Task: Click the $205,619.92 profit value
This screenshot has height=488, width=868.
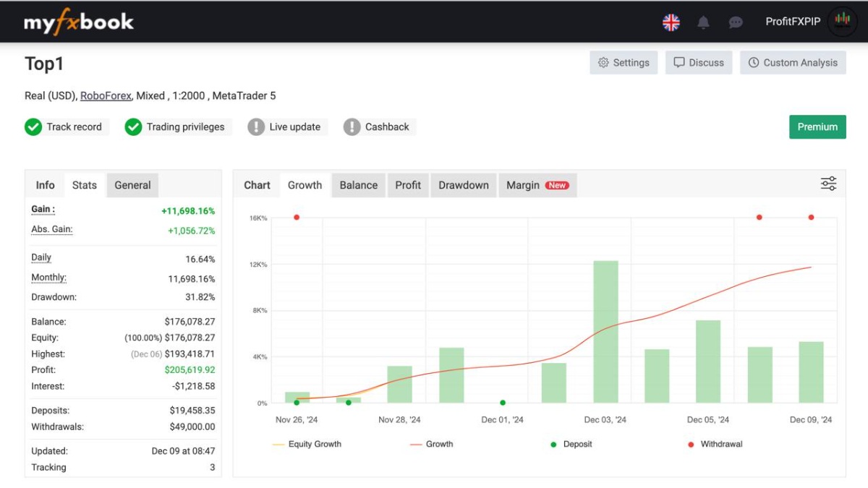Action: click(190, 370)
